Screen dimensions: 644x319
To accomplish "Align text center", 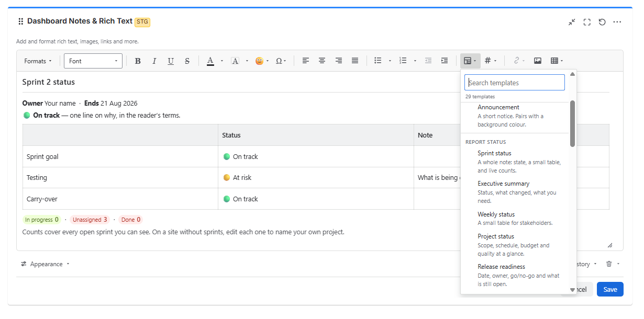I will tap(322, 61).
